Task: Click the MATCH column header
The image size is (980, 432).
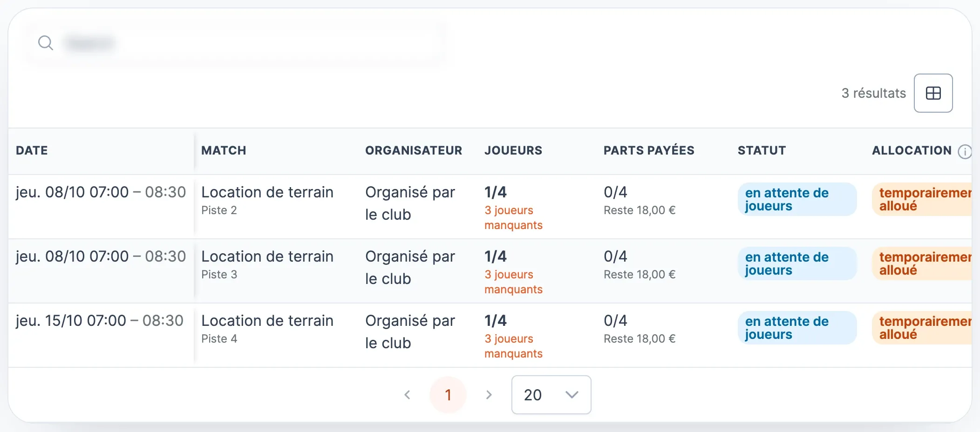Action: [224, 150]
